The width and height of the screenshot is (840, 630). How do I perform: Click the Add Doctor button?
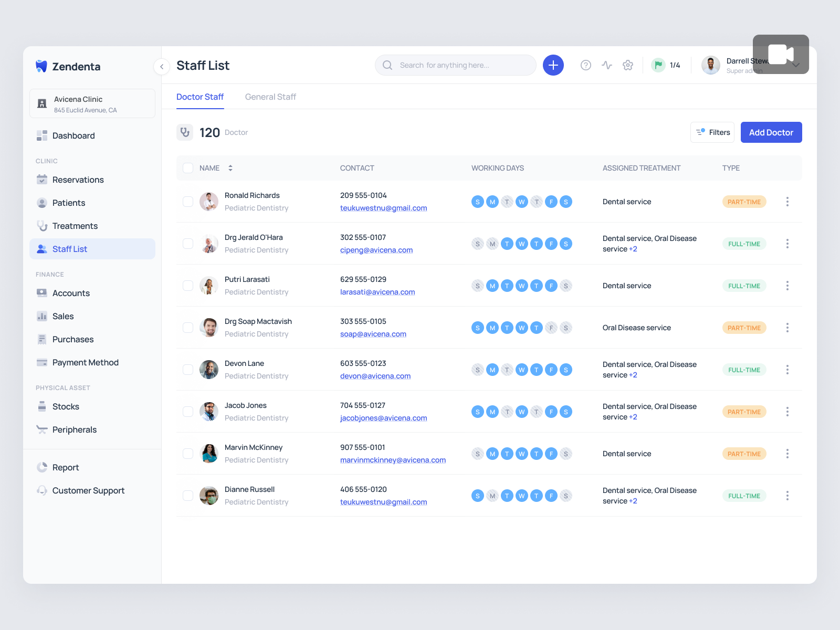(x=771, y=132)
